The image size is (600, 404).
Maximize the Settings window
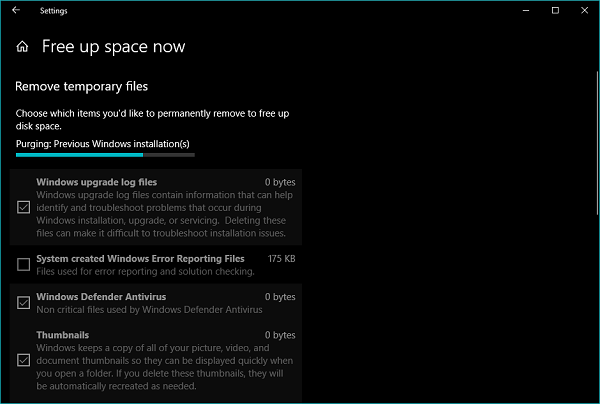(555, 10)
